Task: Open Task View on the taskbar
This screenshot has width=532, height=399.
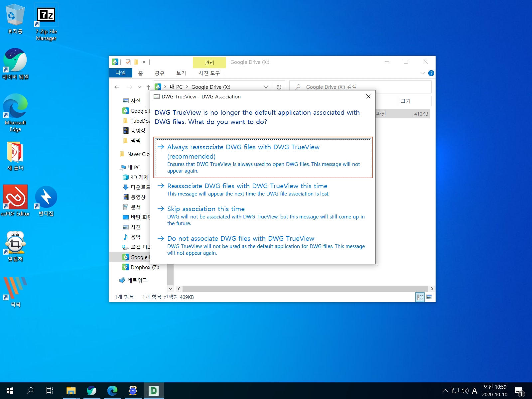Action: point(50,391)
